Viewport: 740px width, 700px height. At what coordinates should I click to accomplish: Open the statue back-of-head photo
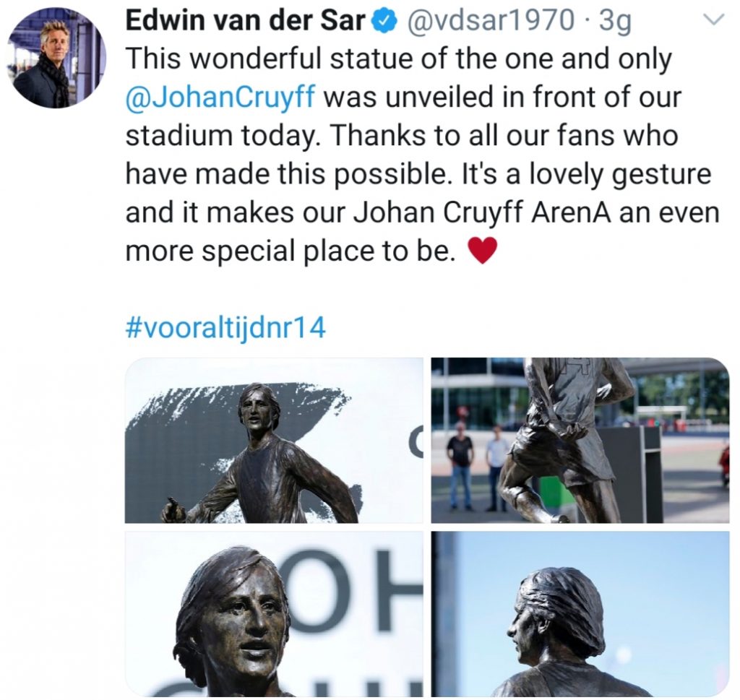point(580,614)
